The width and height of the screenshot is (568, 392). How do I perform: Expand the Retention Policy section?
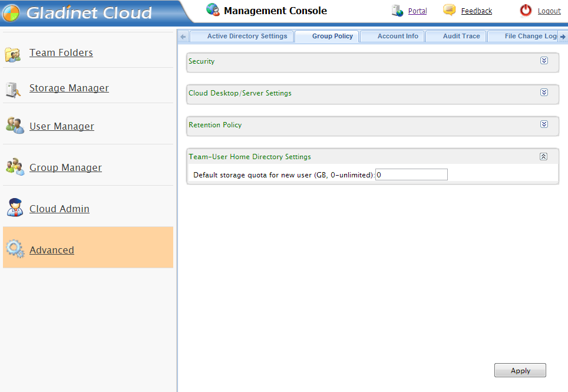tap(544, 124)
